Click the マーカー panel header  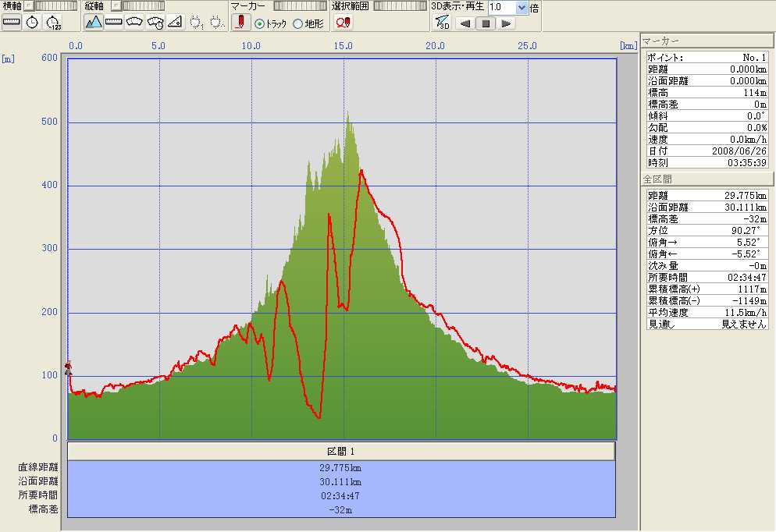[707, 41]
